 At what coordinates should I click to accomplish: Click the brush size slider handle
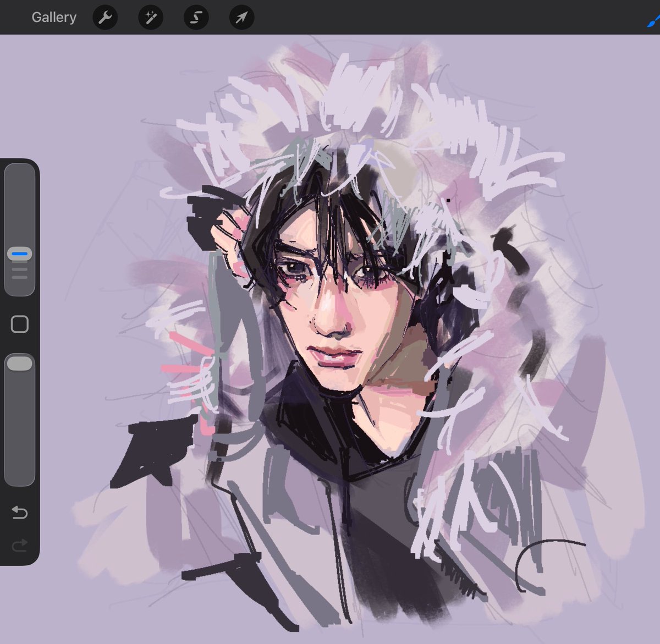(20, 254)
